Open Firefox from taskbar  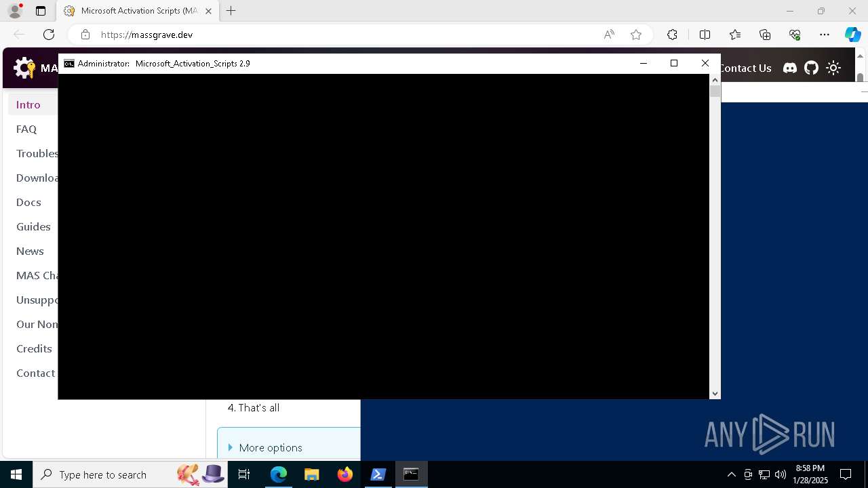pos(345,474)
